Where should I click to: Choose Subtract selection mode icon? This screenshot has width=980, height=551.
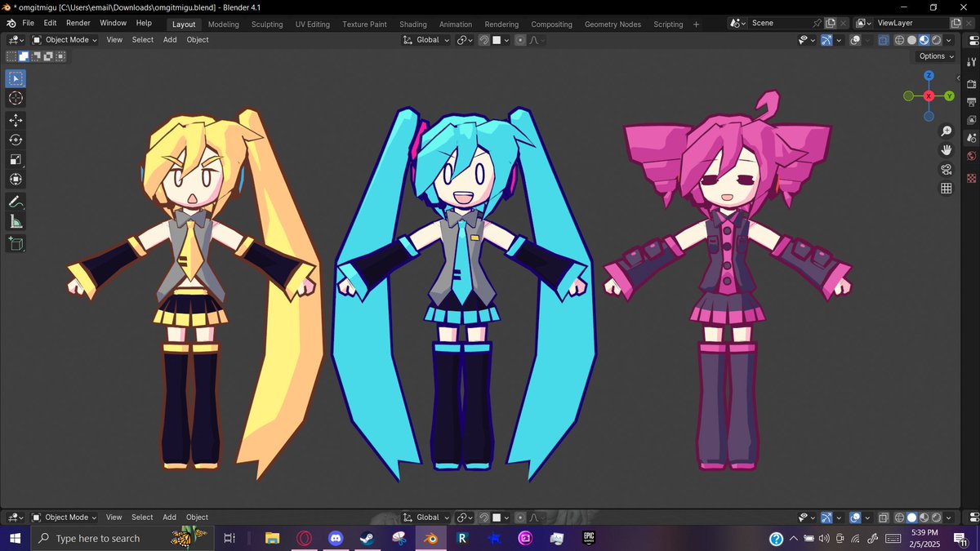tap(37, 56)
